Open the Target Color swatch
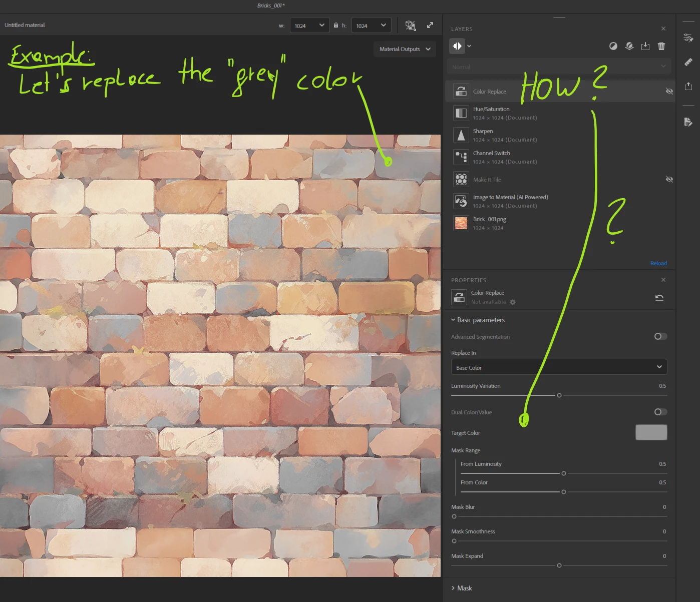Image resolution: width=700 pixels, height=602 pixels. [651, 432]
